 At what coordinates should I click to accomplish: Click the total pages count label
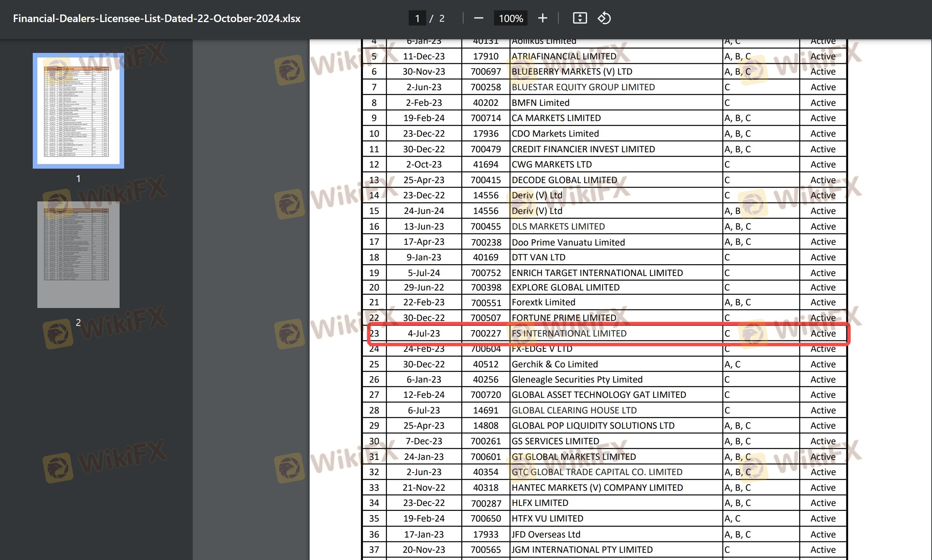pos(442,18)
